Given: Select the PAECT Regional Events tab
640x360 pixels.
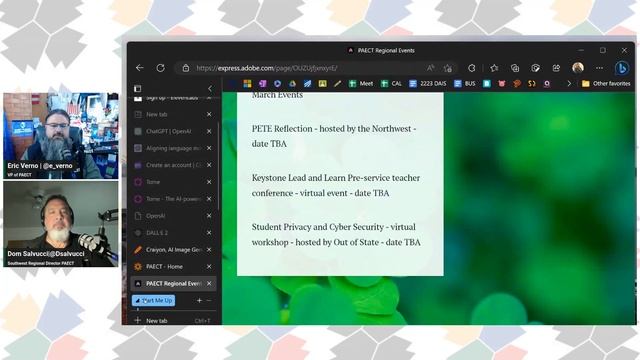Looking at the screenshot, I should 172,283.
